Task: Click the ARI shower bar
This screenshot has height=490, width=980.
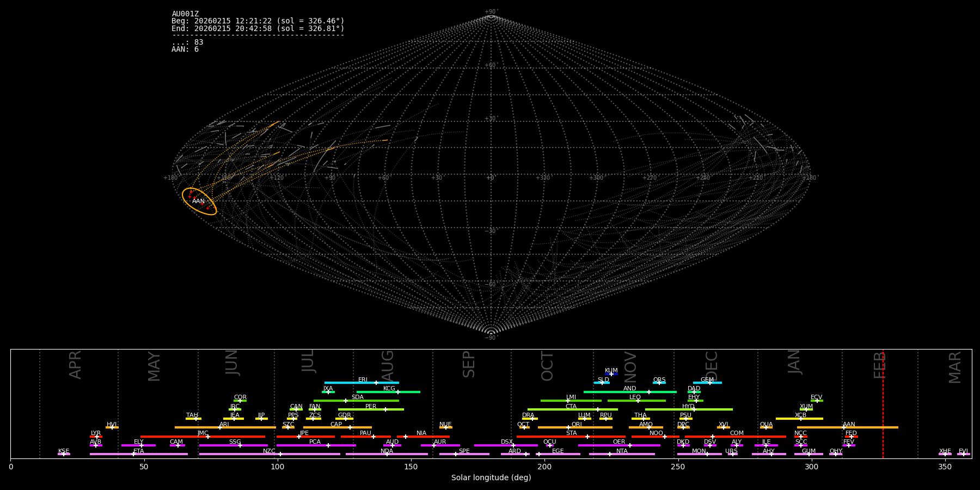Action: click(x=225, y=427)
